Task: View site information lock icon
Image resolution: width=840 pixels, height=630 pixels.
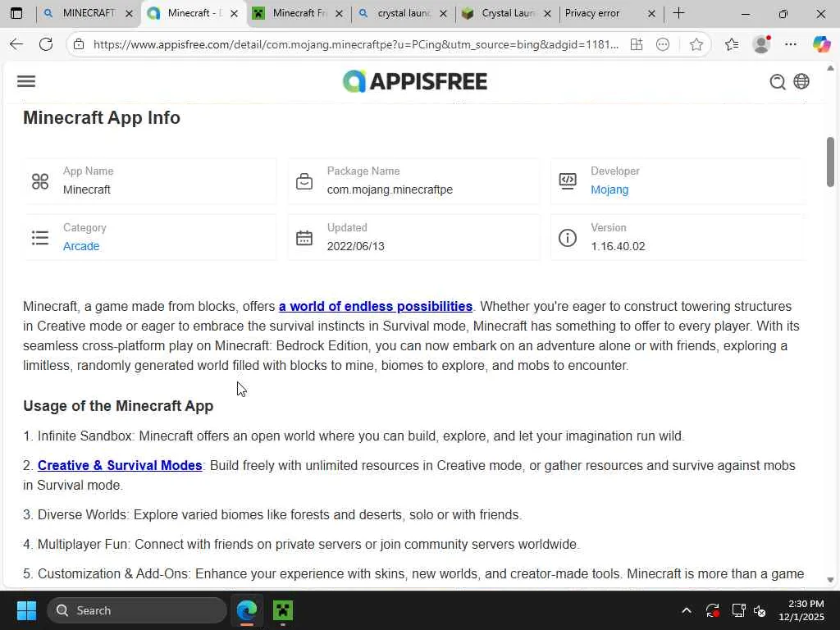Action: pyautogui.click(x=79, y=44)
